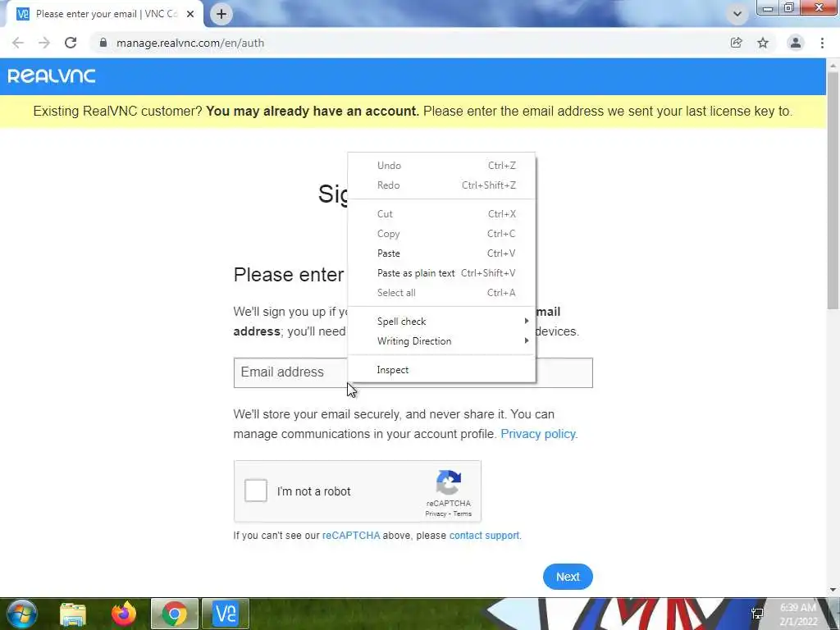Switch to Chrome in the taskbar
Image resolution: width=840 pixels, height=630 pixels.
tap(175, 614)
